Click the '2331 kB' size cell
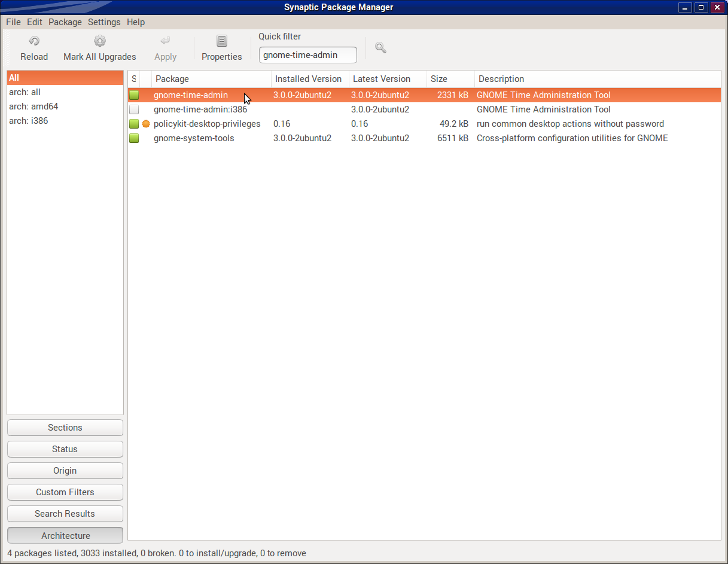This screenshot has width=728, height=564. [x=453, y=95]
